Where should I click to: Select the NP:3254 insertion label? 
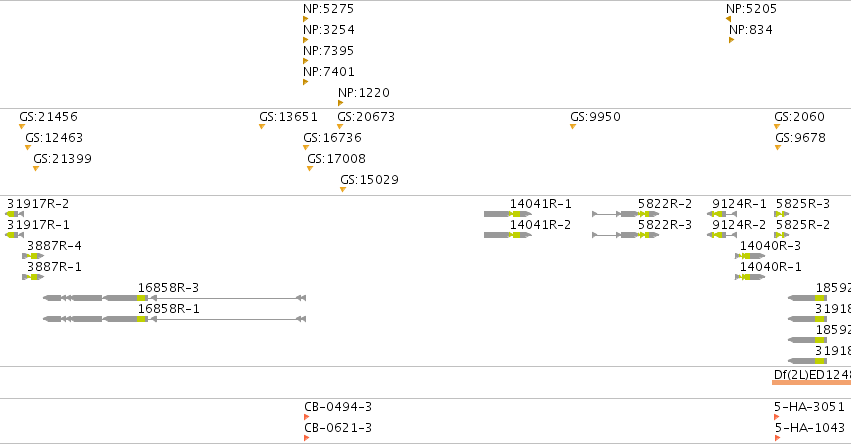click(x=329, y=30)
